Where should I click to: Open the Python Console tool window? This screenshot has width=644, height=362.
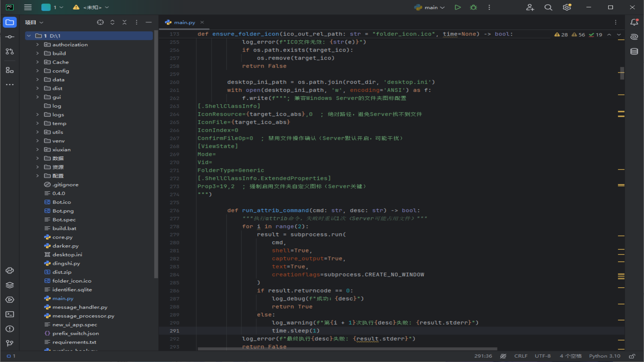coord(10,270)
